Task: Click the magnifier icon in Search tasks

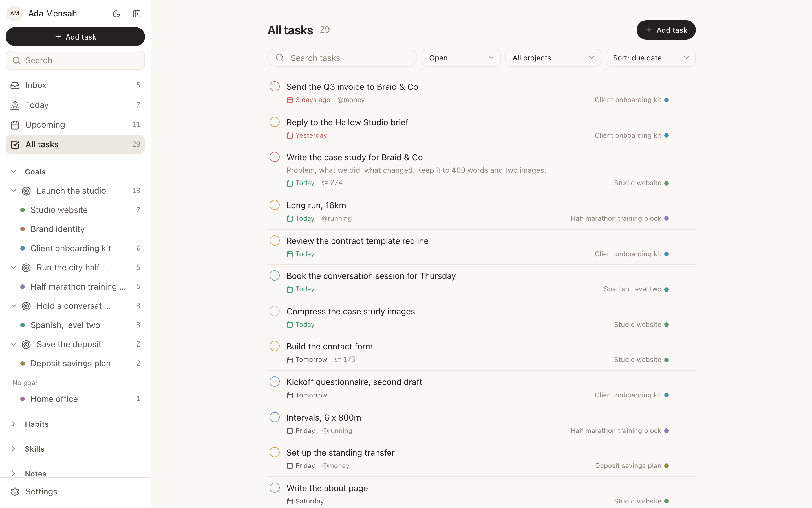Action: pos(279,58)
